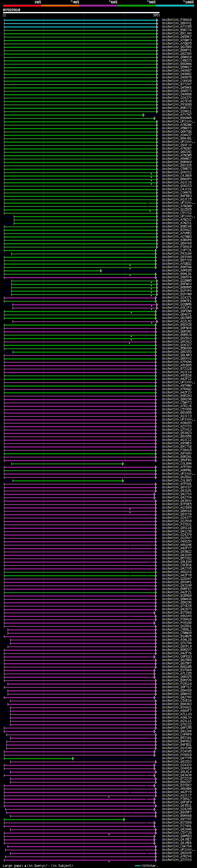Select hit label UniRef100_Q9ZS80
Viewport: 197px width, 868px height.
[x=177, y=54]
